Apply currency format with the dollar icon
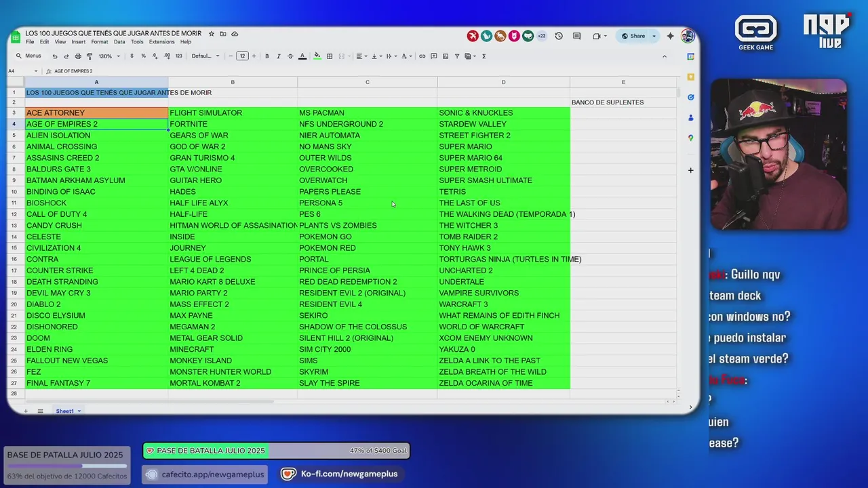 132,56
